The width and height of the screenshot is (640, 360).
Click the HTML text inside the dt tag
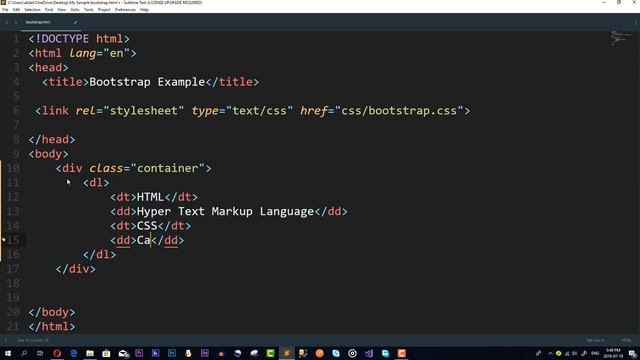coord(150,197)
